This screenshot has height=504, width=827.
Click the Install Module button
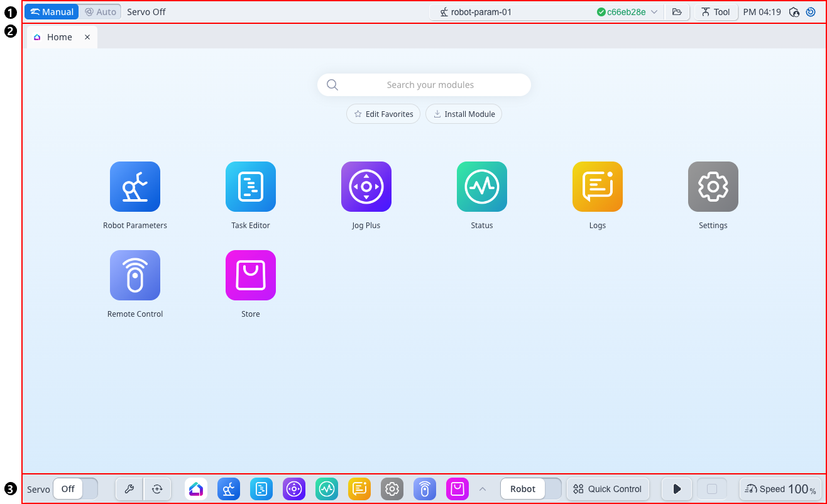tap(464, 114)
